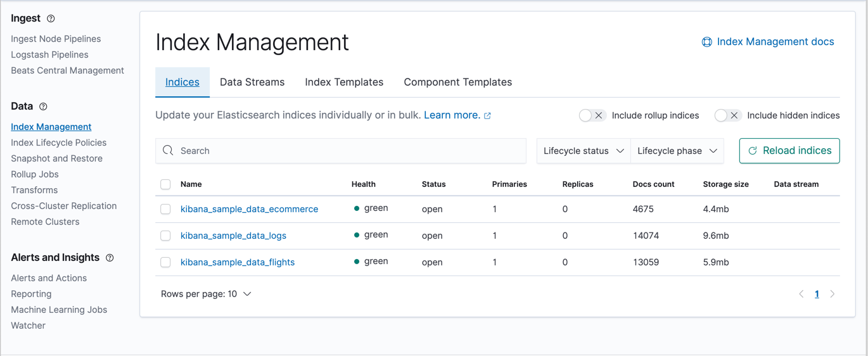868x356 pixels.
Task: Click the Index Management docs lifebuoy icon
Action: tap(706, 42)
